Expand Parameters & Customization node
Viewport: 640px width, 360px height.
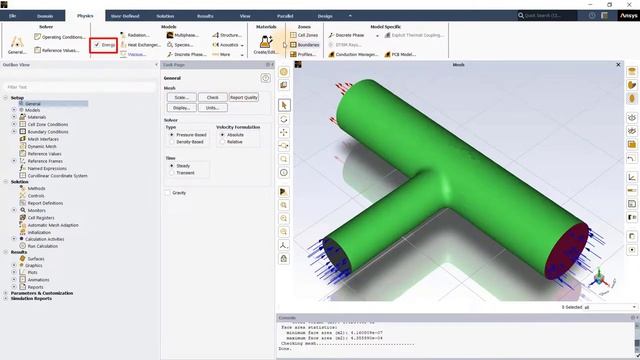tap(6, 293)
